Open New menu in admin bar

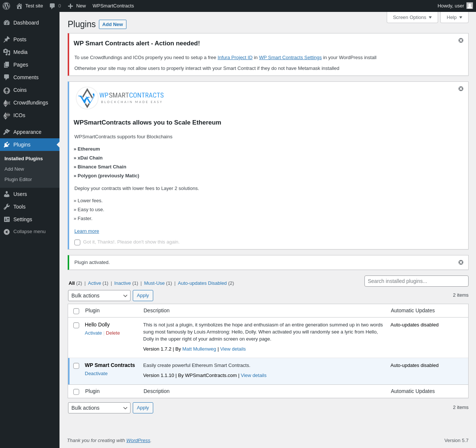coord(77,6)
